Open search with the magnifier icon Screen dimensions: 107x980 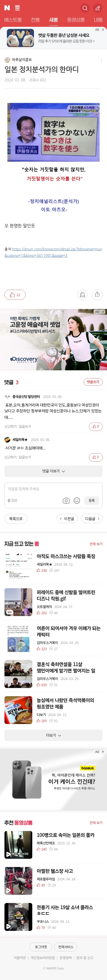tap(85, 8)
